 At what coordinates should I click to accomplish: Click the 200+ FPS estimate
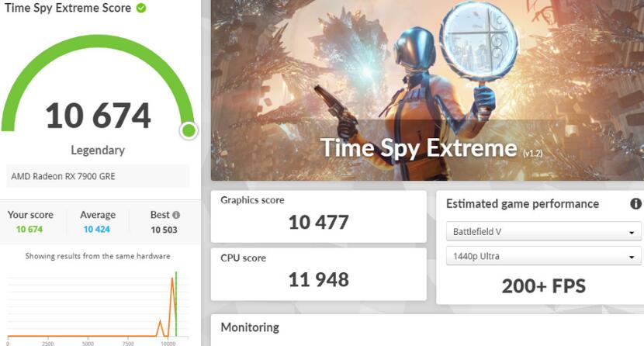point(543,286)
